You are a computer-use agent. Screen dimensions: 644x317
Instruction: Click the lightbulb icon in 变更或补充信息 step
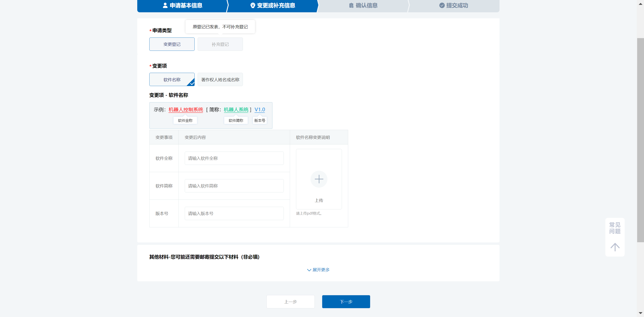253,5
